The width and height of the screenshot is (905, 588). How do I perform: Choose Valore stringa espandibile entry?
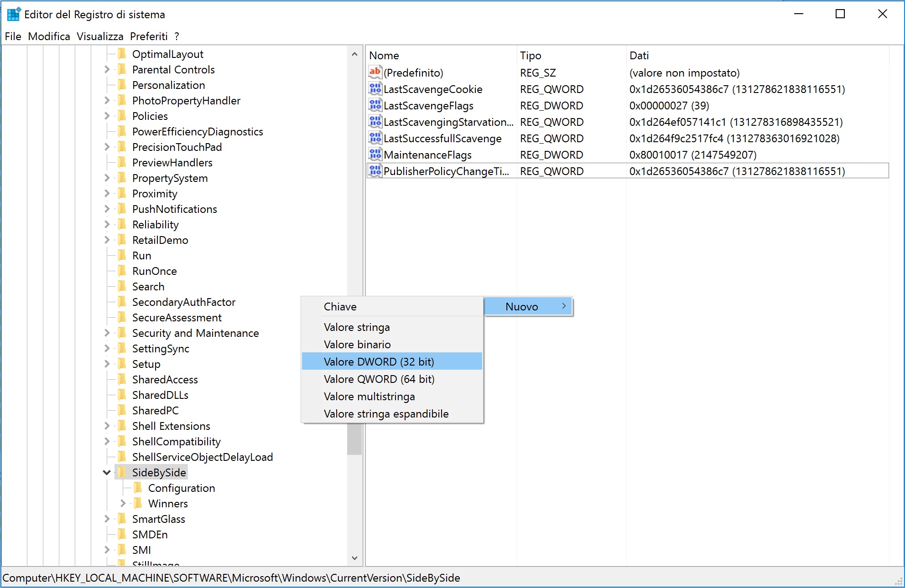point(392,414)
